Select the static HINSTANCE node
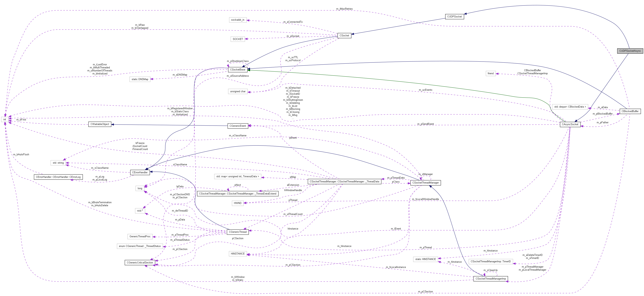 [x=426, y=259]
